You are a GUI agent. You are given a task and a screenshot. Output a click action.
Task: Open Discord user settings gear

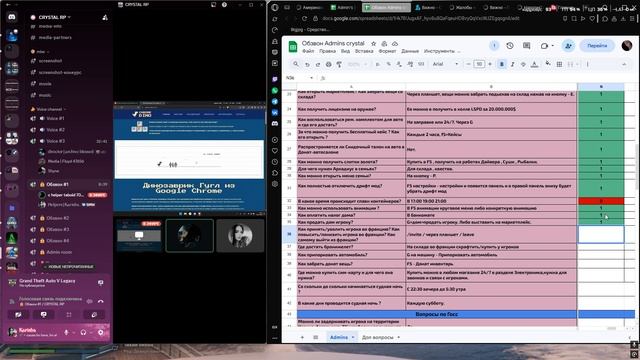[100, 333]
